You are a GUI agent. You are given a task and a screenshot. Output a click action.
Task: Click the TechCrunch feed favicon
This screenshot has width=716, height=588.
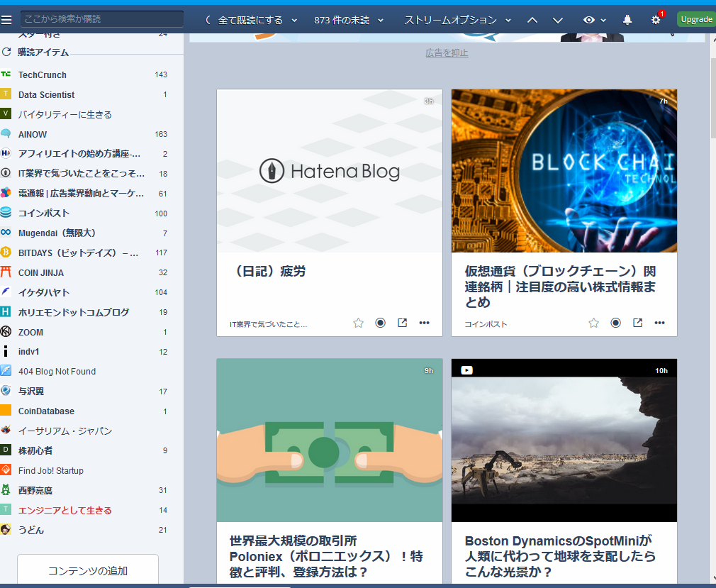tap(6, 74)
